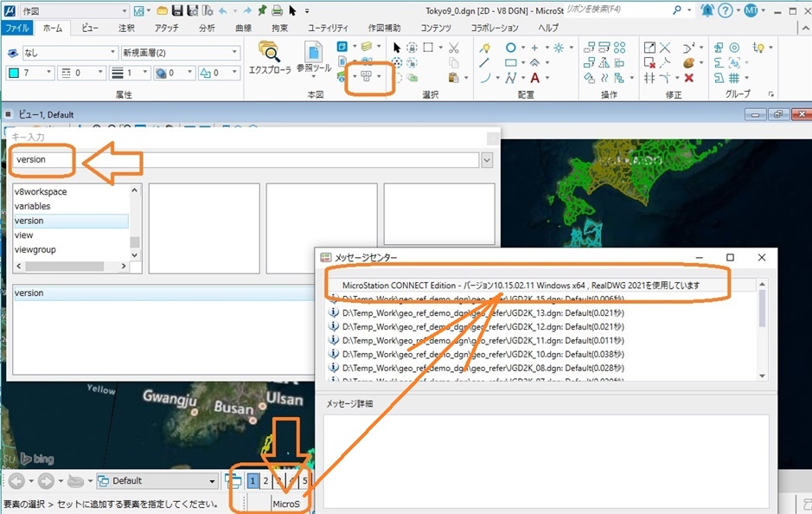Switch to the ユーティリティ (Utilities) ribbon tab
812x514 pixels.
tap(328, 28)
